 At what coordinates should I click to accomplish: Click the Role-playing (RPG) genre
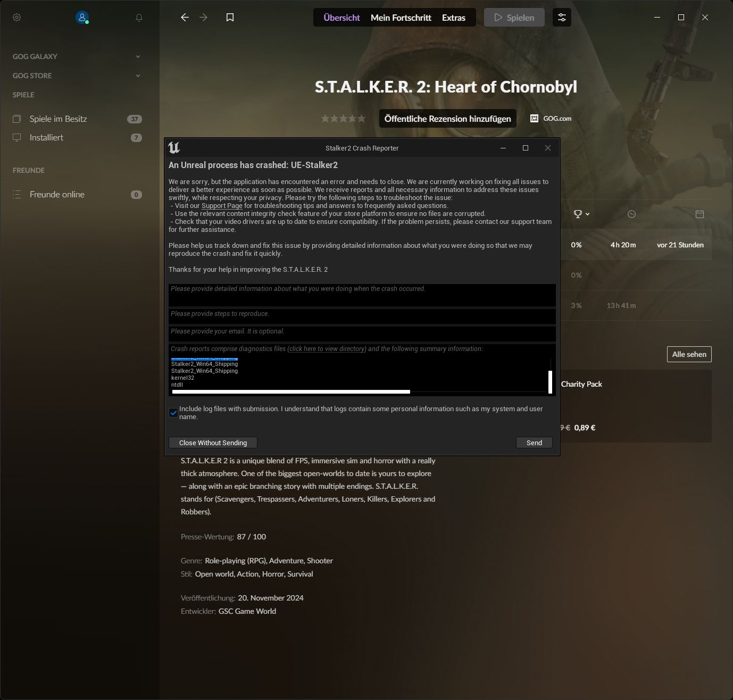[236, 561]
